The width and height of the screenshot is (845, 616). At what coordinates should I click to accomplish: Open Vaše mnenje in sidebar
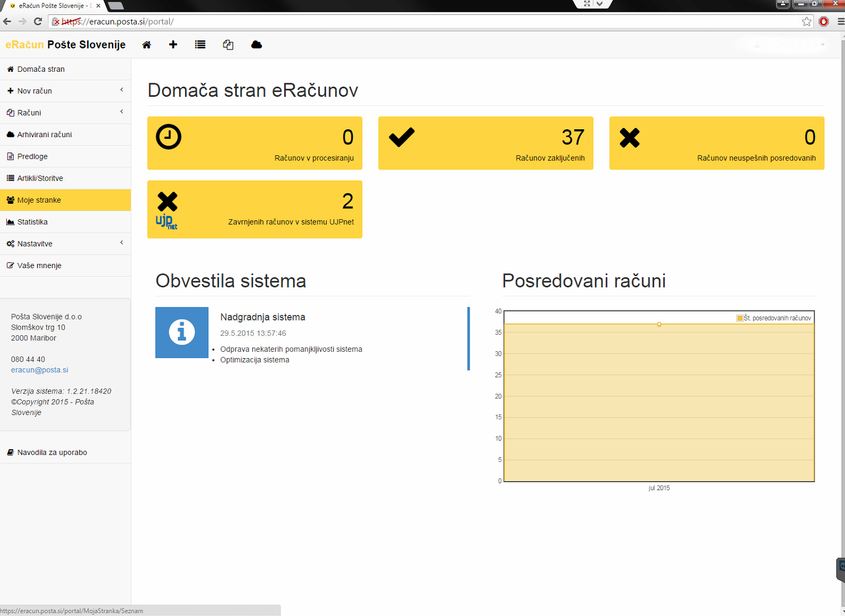65,265
